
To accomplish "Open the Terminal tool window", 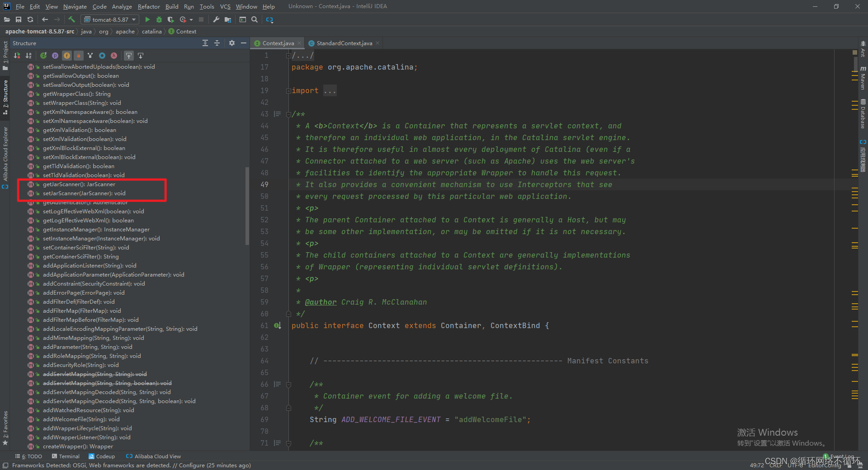I will click(x=68, y=456).
